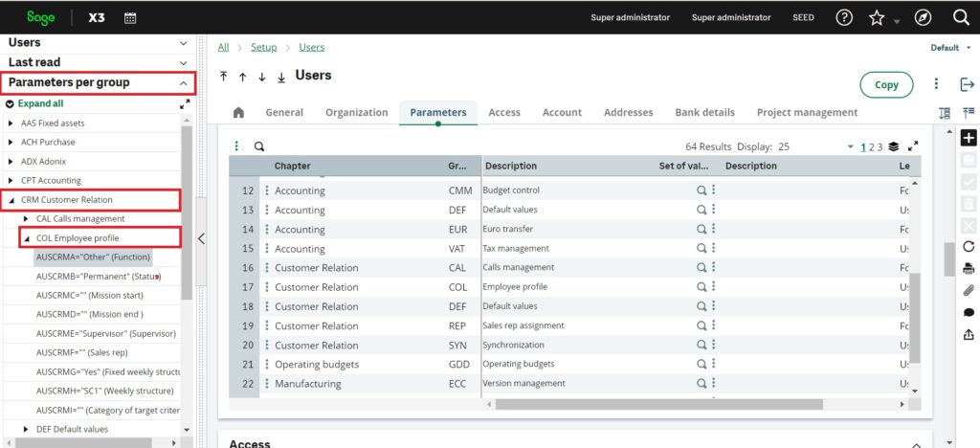Open the help question mark icon
This screenshot has height=448, width=980.
844,17
